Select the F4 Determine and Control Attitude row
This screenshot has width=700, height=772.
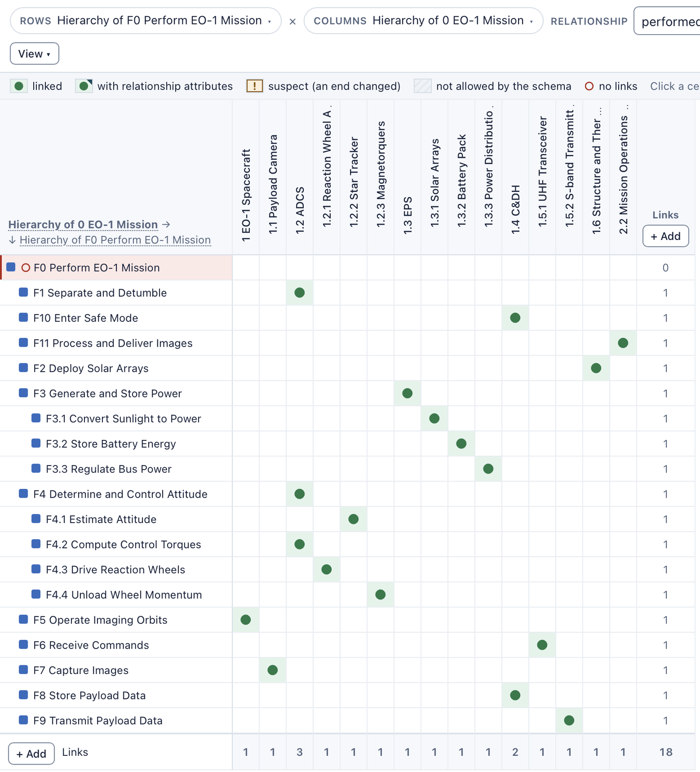[116, 494]
